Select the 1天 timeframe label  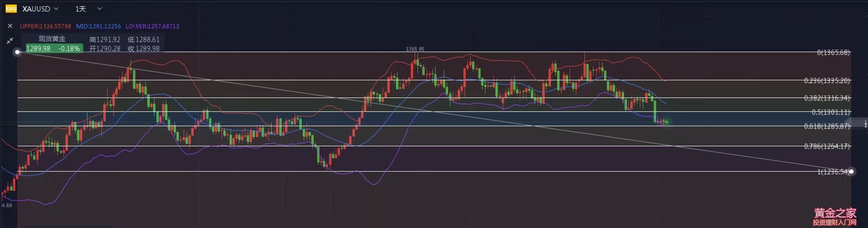(x=81, y=9)
